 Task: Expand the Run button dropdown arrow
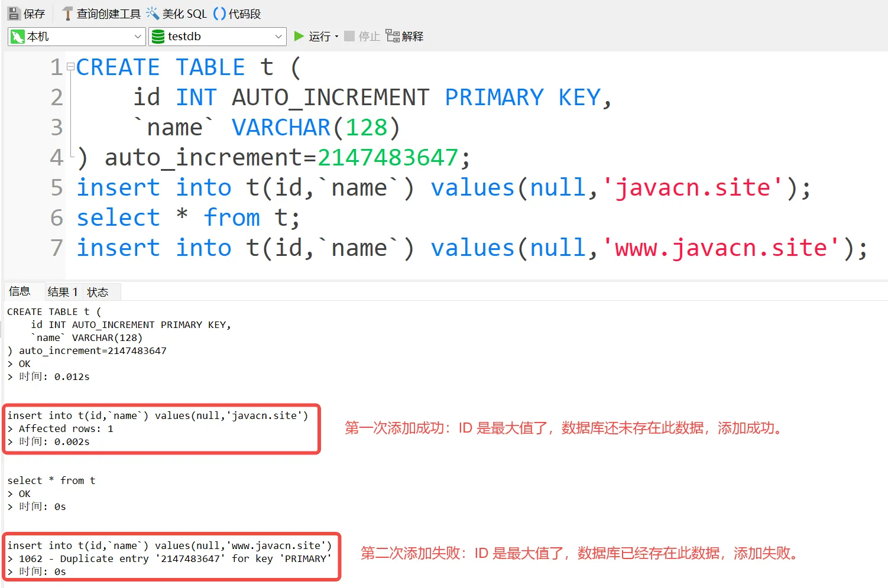tap(336, 37)
